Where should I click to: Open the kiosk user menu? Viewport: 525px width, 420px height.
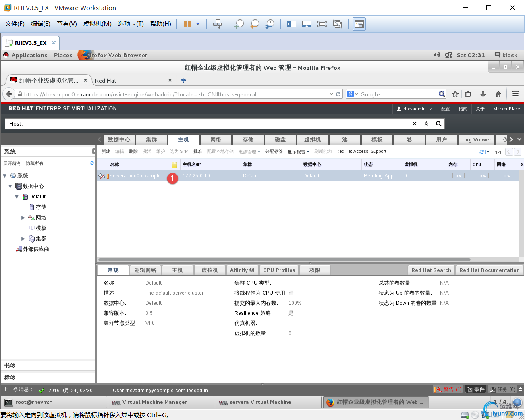pos(506,55)
